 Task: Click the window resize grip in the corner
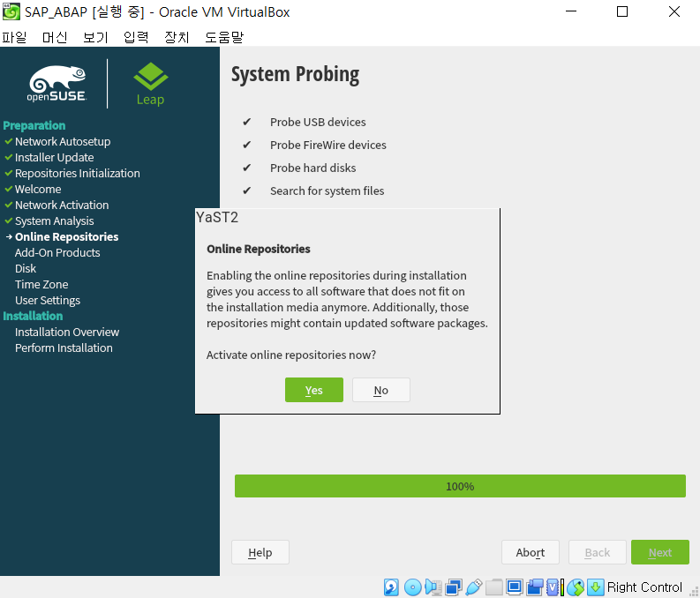pos(694,592)
